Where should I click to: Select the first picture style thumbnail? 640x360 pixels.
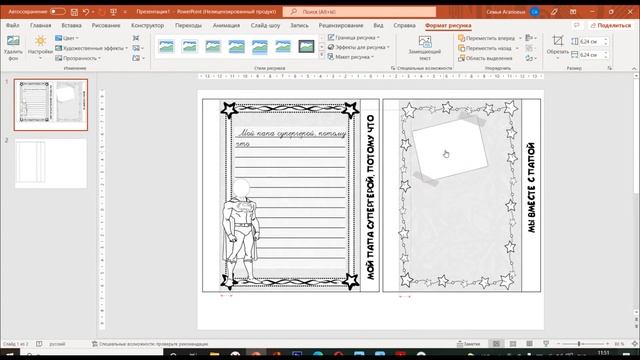coord(167,46)
